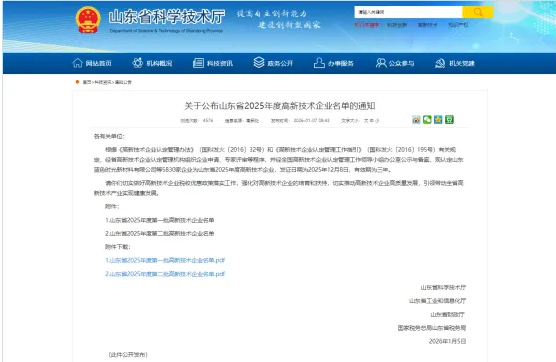This screenshot has height=362, width=556.
Task: Set font size to 大
Action: tap(366, 121)
